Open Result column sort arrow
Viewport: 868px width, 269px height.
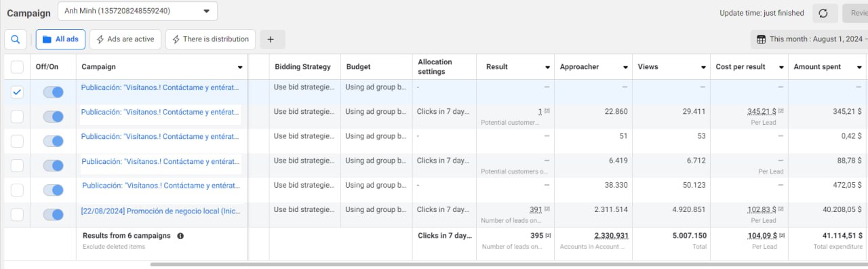click(x=547, y=67)
